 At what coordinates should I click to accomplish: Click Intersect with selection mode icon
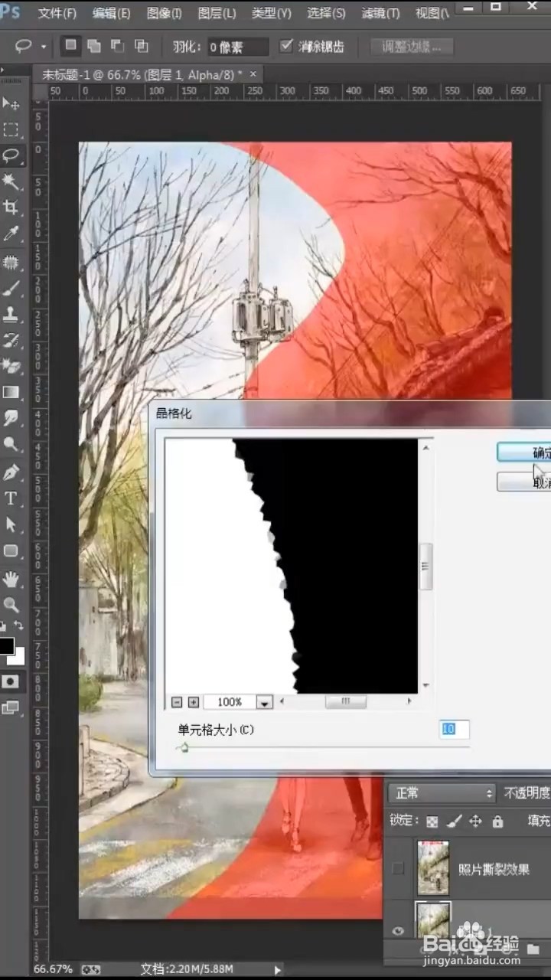141,45
